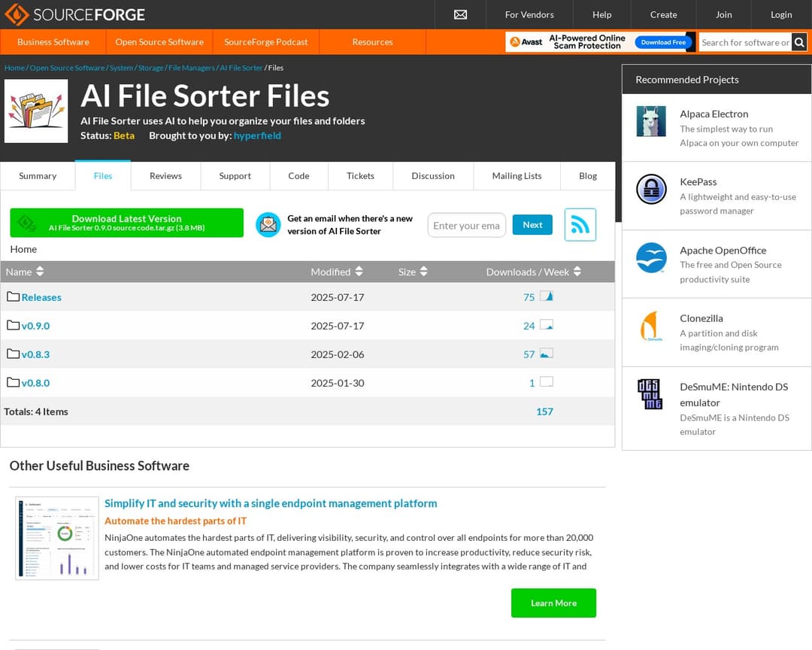Viewport: 812px width, 650px height.
Task: Sort by Downloads / Week
Action: pyautogui.click(x=533, y=272)
